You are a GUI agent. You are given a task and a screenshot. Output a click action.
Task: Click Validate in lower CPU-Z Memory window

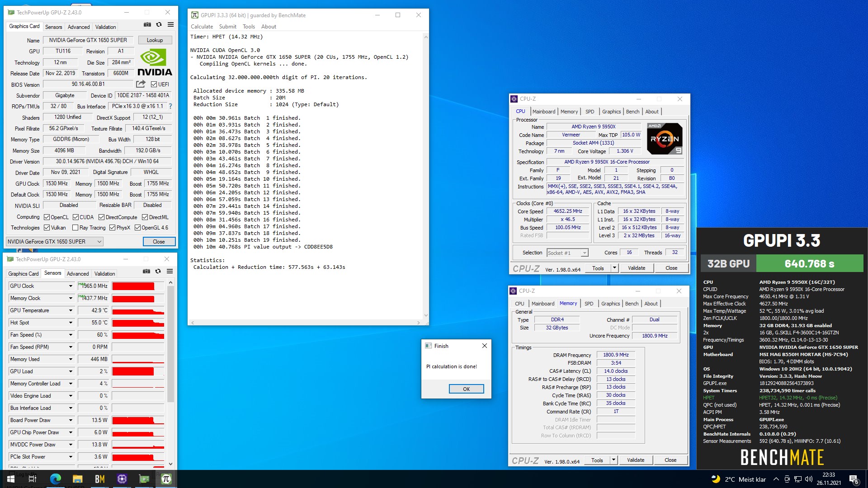point(636,460)
